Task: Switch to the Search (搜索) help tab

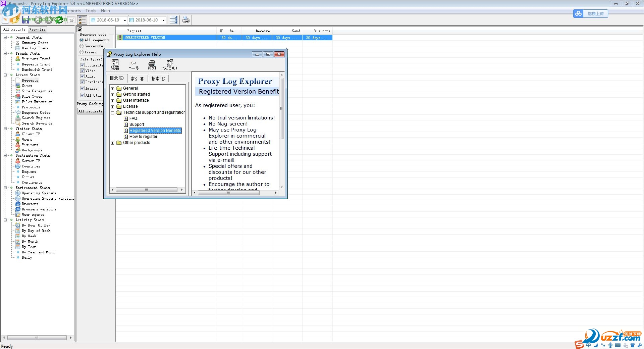Action: tap(158, 79)
